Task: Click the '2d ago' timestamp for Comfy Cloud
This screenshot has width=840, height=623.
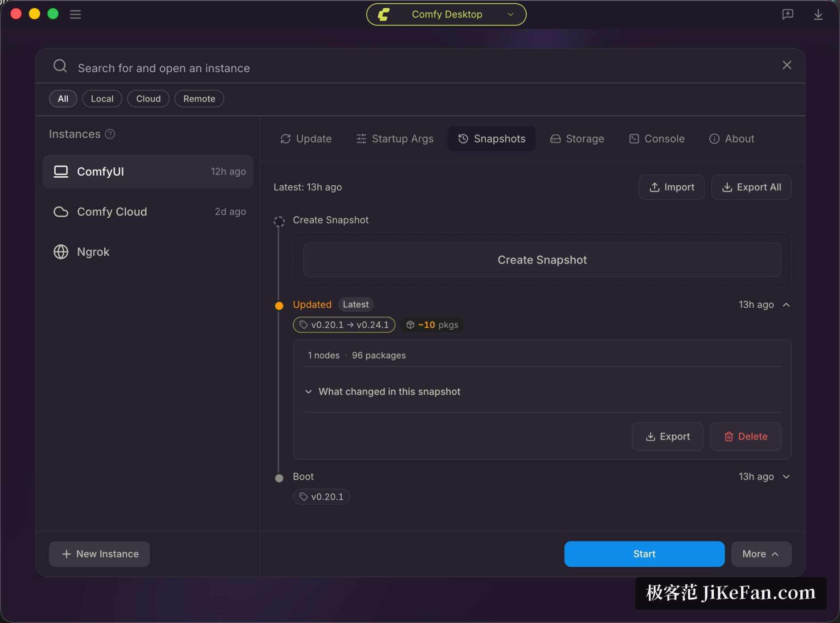Action: (x=230, y=212)
